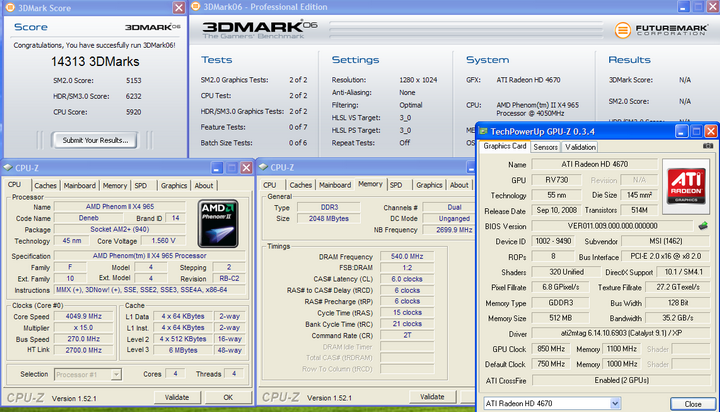The width and height of the screenshot is (720, 412).
Task: Switch to Sensors tab in GPU-Z
Action: point(546,147)
